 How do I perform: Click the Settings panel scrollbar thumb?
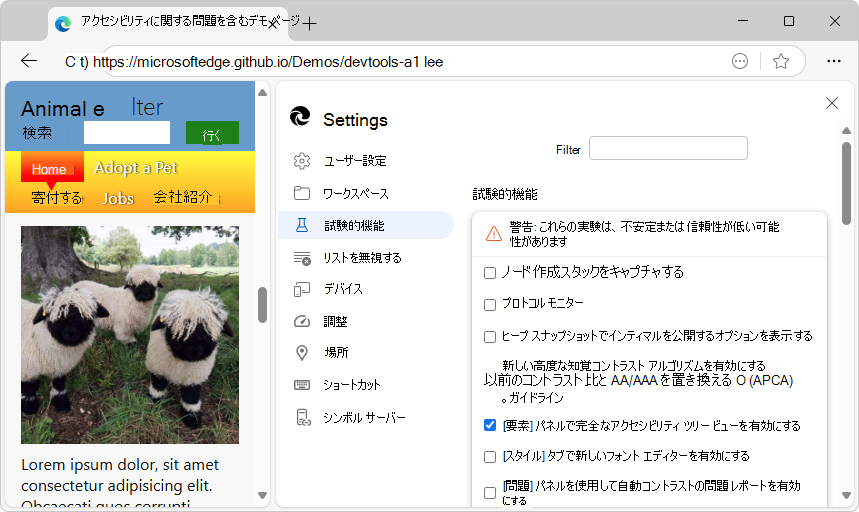(846, 183)
